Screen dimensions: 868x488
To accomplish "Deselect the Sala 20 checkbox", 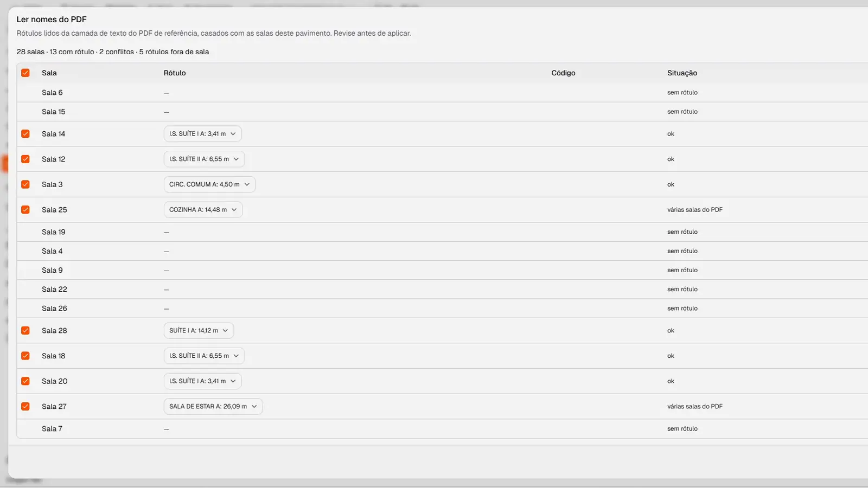I will pos(25,381).
